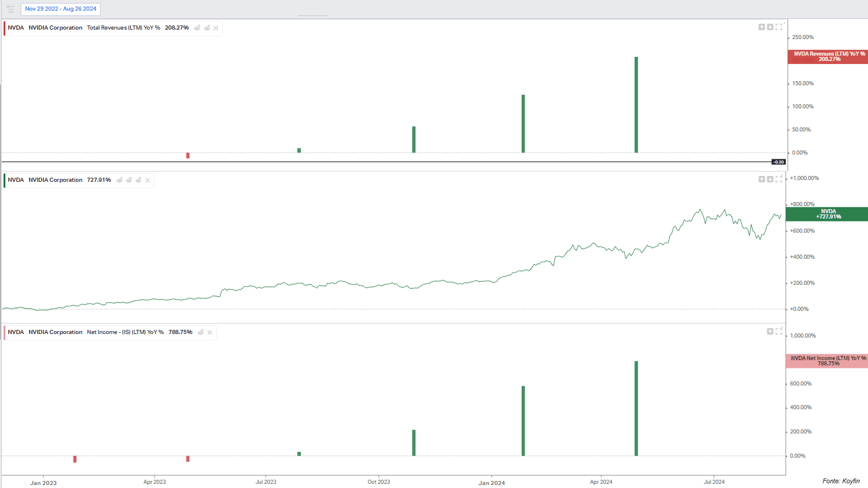
Task: Click the Apr 2023 time axis label
Action: (x=155, y=482)
